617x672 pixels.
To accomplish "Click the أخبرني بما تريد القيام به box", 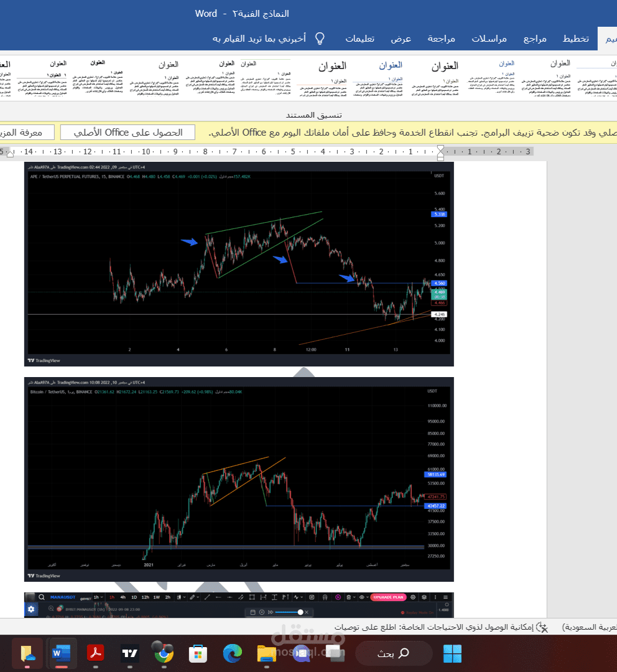I will (x=259, y=39).
